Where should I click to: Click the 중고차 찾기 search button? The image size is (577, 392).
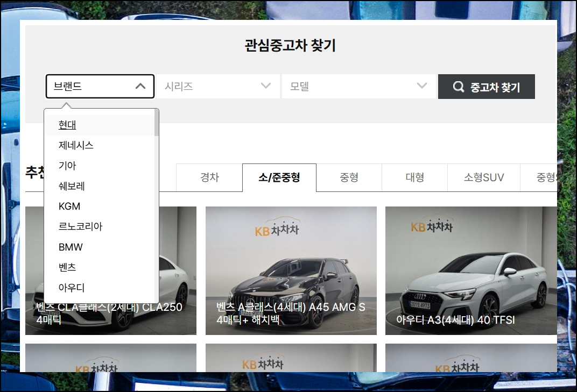(x=486, y=87)
